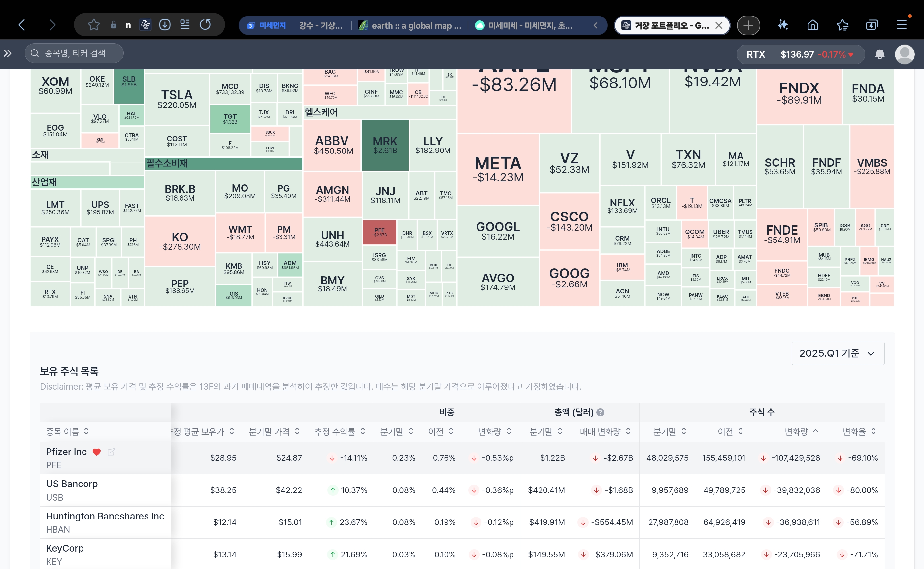
Task: Select the ABBV treemap tile
Action: tap(332, 145)
